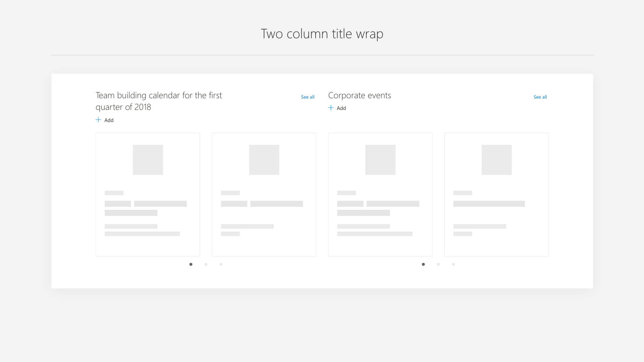This screenshot has height=362, width=644.
Task: Select second pagination dot in left carousel
Action: coord(206,264)
